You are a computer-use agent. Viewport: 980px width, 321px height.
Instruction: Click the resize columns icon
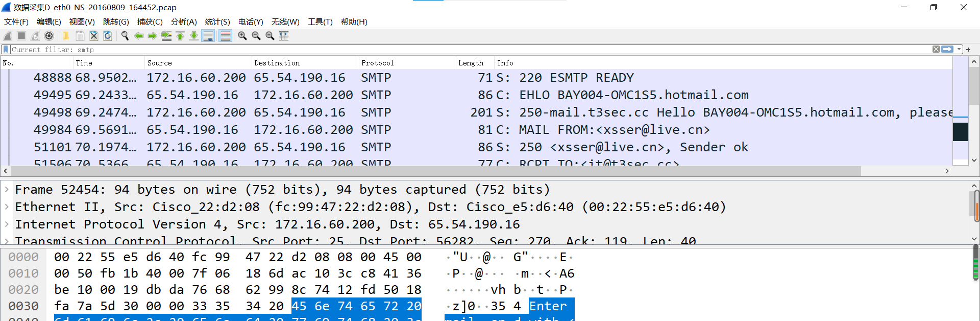click(x=284, y=36)
